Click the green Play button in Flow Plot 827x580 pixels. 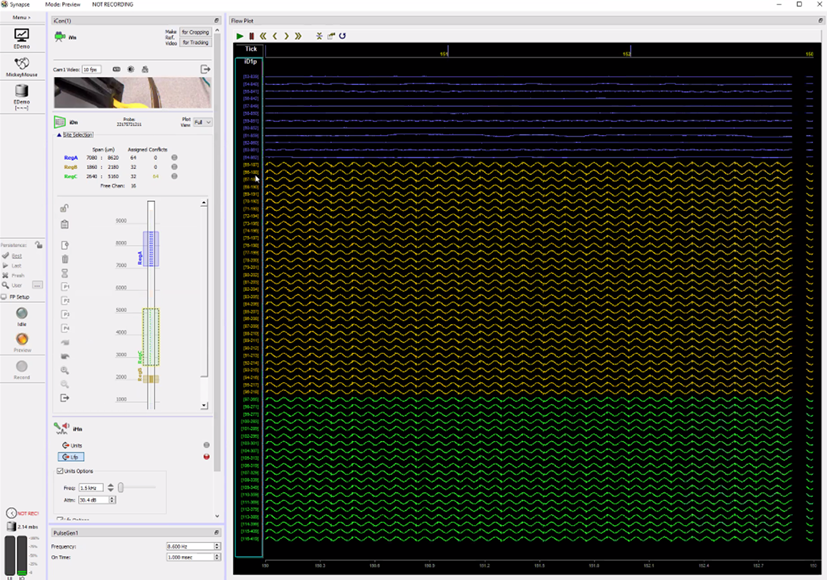click(x=240, y=35)
